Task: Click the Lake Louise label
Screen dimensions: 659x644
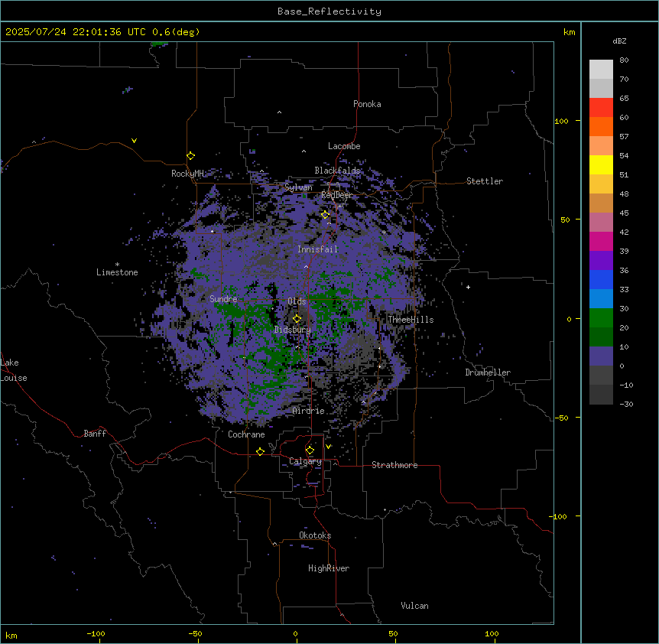Action: click(14, 370)
